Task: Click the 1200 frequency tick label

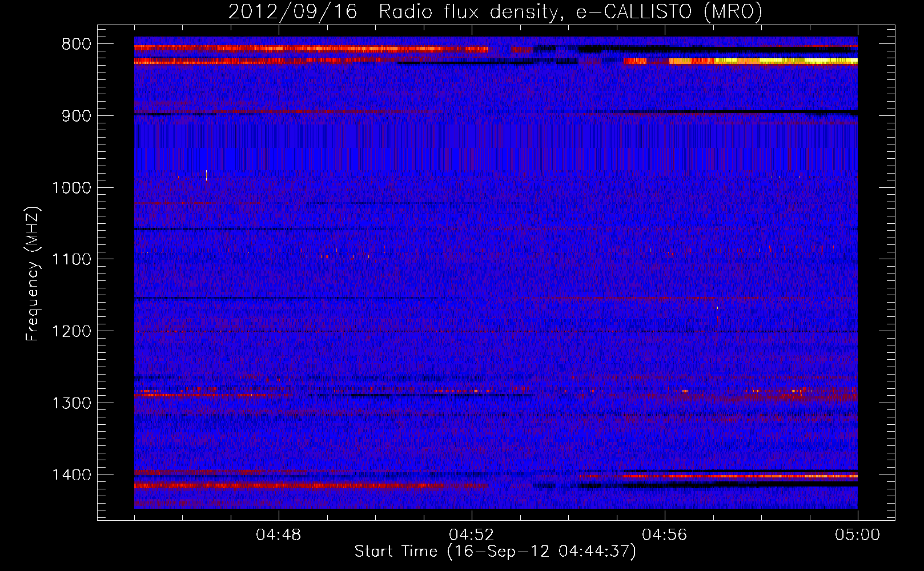Action: pyautogui.click(x=71, y=332)
